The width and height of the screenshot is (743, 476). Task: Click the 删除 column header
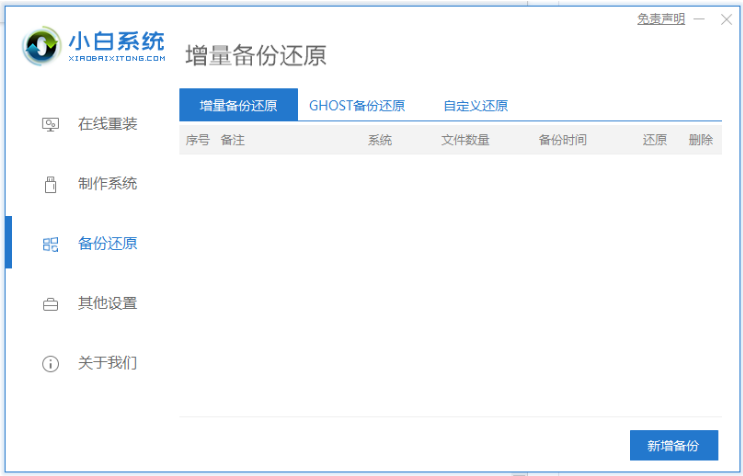(x=701, y=140)
